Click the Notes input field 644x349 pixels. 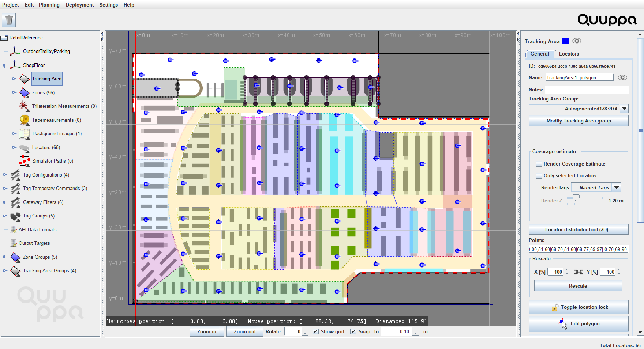click(586, 90)
